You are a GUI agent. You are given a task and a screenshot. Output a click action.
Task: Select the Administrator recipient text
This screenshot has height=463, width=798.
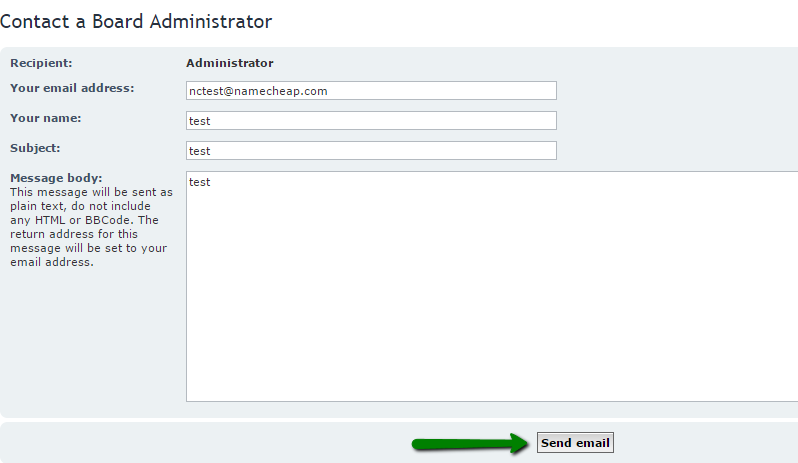click(230, 63)
